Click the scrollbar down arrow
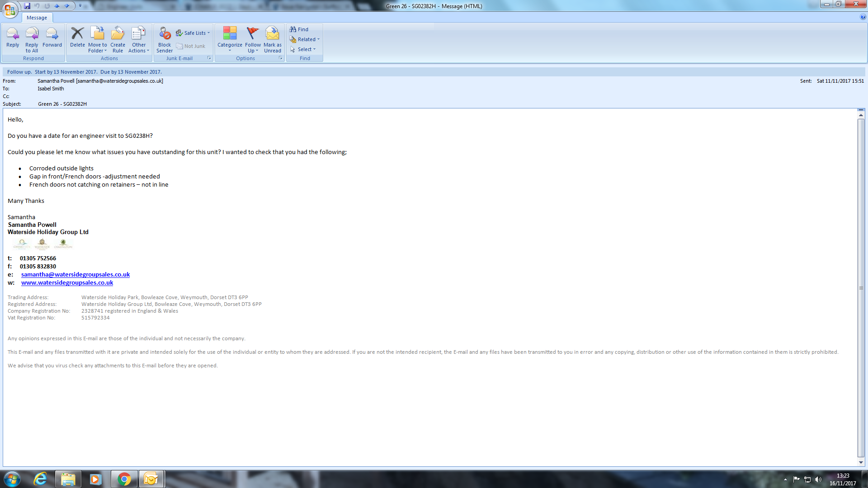Viewport: 868px width, 488px height. (x=861, y=462)
